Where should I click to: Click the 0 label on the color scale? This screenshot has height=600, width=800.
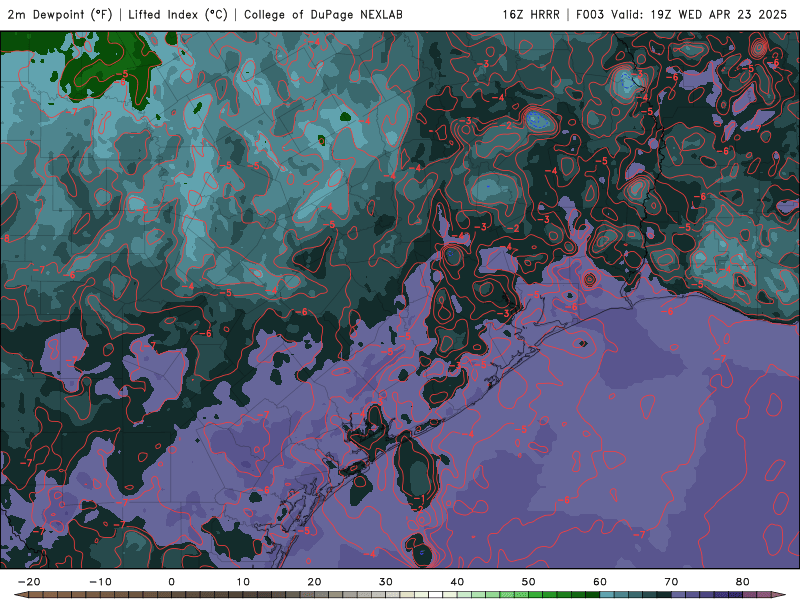pos(171,582)
